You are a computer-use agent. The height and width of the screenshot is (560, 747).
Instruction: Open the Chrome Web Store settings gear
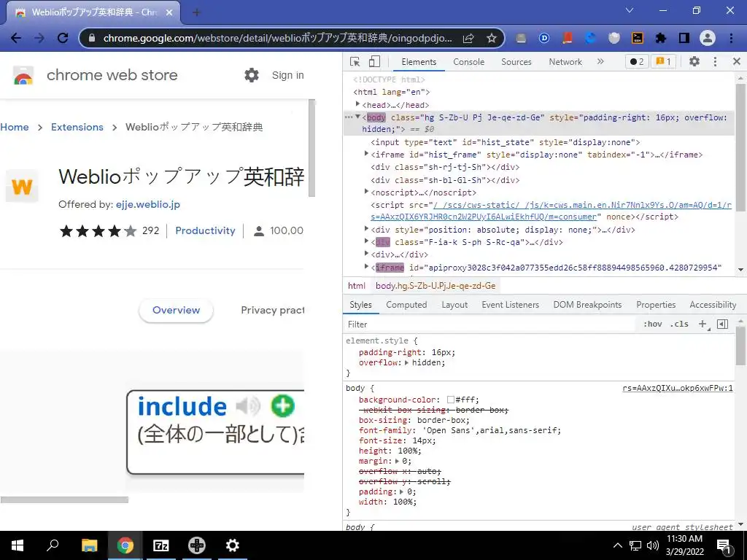(x=252, y=75)
